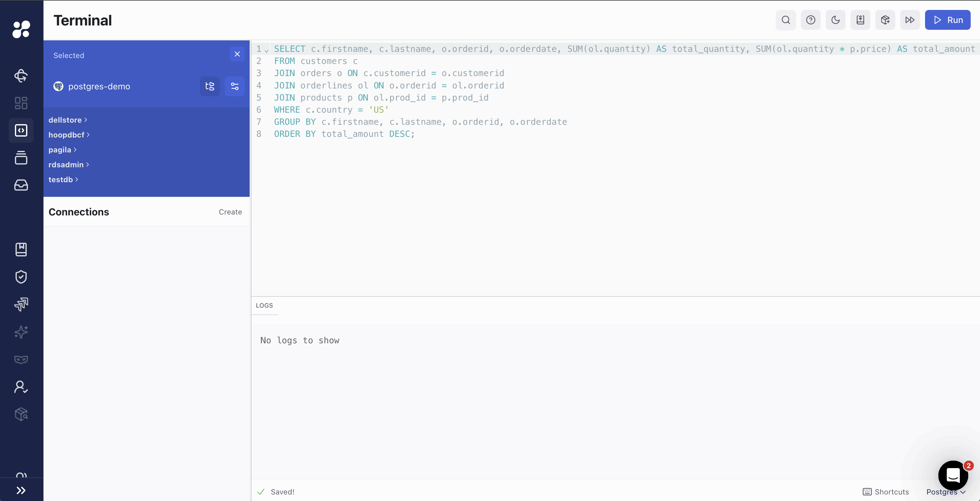
Task: Toggle dark mode with moon icon
Action: pyautogui.click(x=835, y=20)
